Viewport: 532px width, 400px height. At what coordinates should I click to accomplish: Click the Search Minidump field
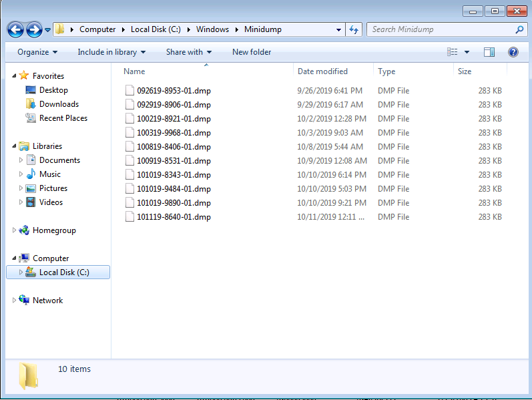tap(447, 29)
